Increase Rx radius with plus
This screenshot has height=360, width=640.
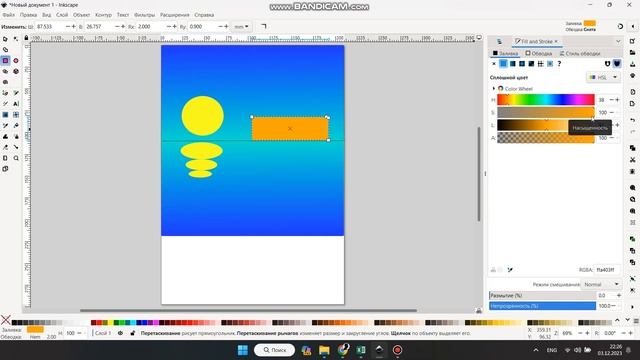tap(175, 27)
